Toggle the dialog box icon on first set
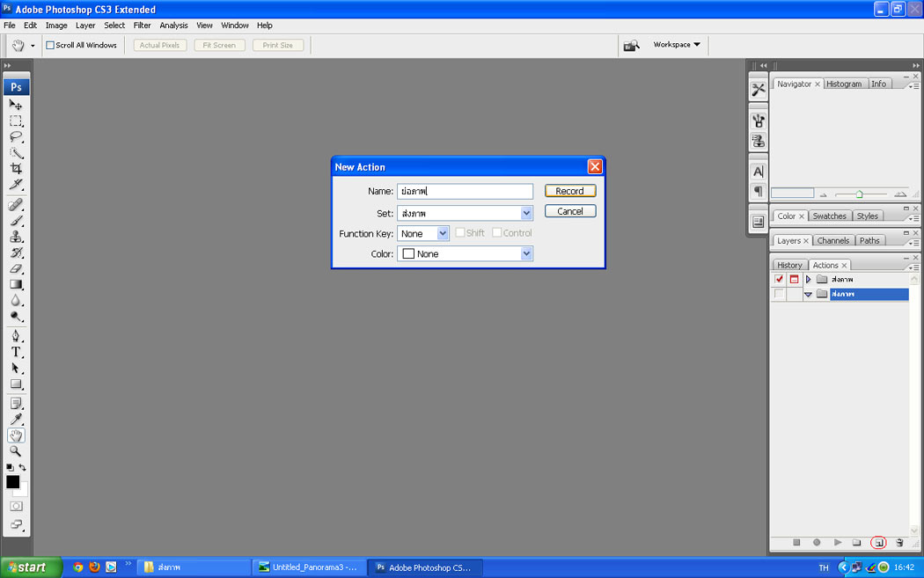The width and height of the screenshot is (924, 578). [x=794, y=280]
